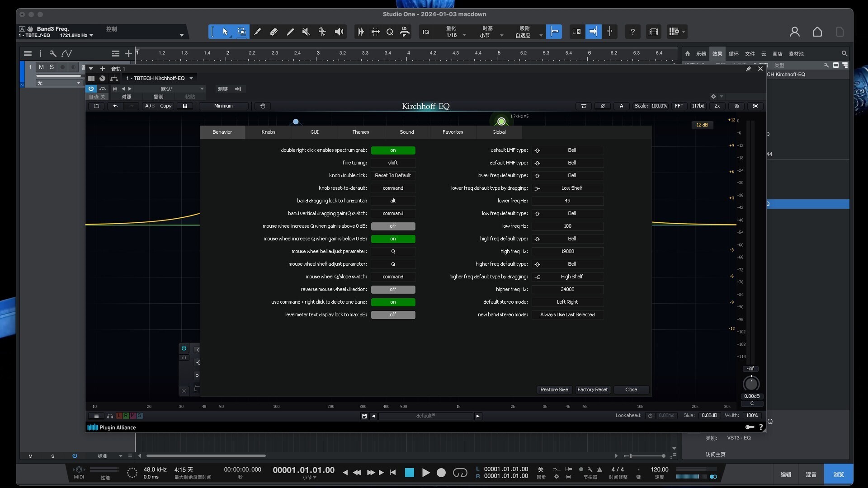This screenshot has height=488, width=868.
Task: Open the default HMF type dropdown
Action: (567, 163)
